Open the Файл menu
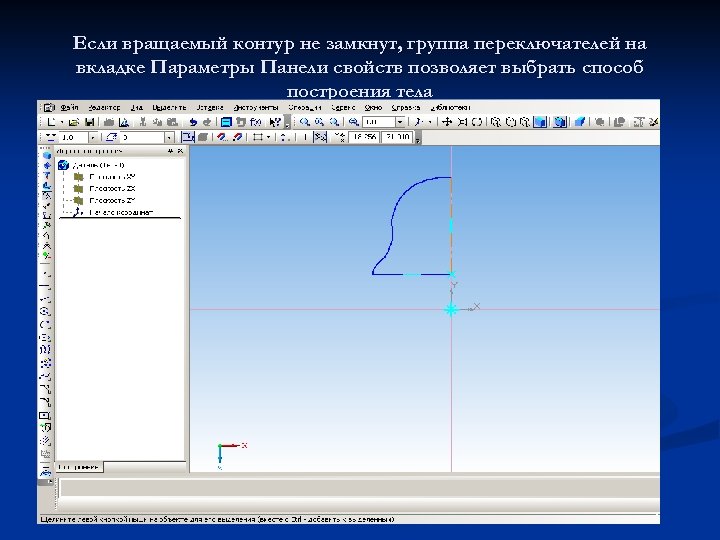The image size is (720, 540). point(69,107)
